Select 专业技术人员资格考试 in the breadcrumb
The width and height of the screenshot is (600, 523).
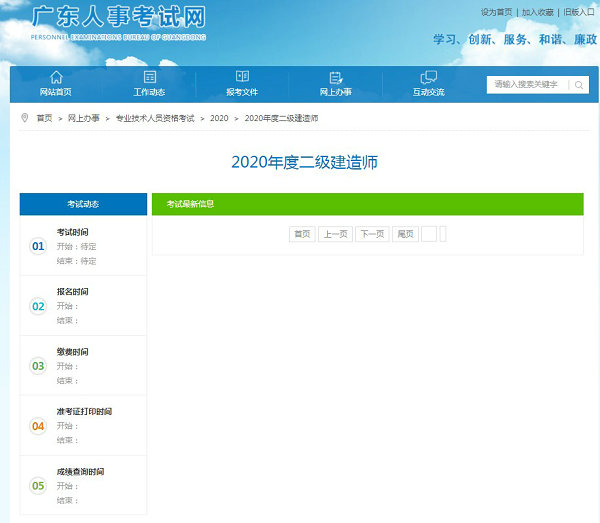pyautogui.click(x=154, y=118)
